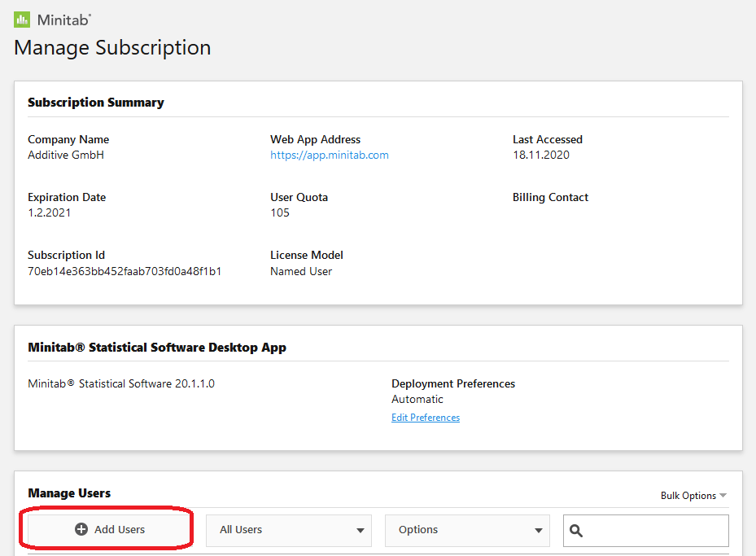Image resolution: width=756 pixels, height=556 pixels.
Task: Open the All Users filter dropdown
Action: pos(289,530)
